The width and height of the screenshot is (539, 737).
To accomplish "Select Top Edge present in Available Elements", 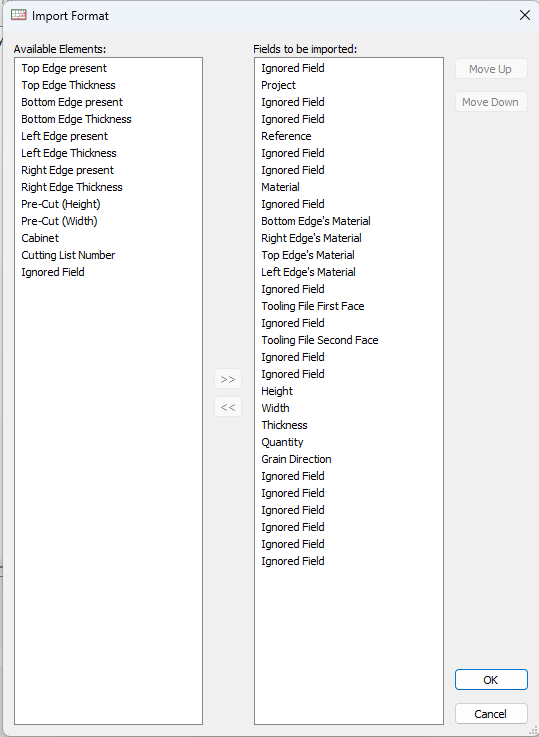I will (64, 68).
